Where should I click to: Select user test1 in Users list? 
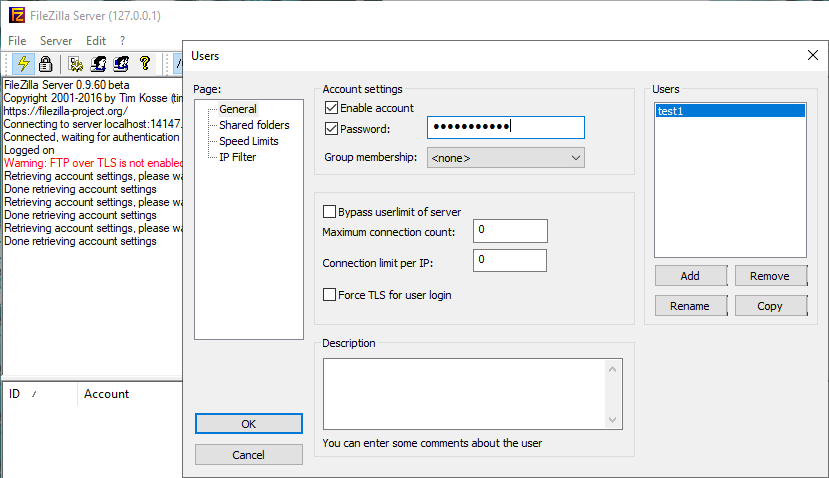click(x=730, y=111)
